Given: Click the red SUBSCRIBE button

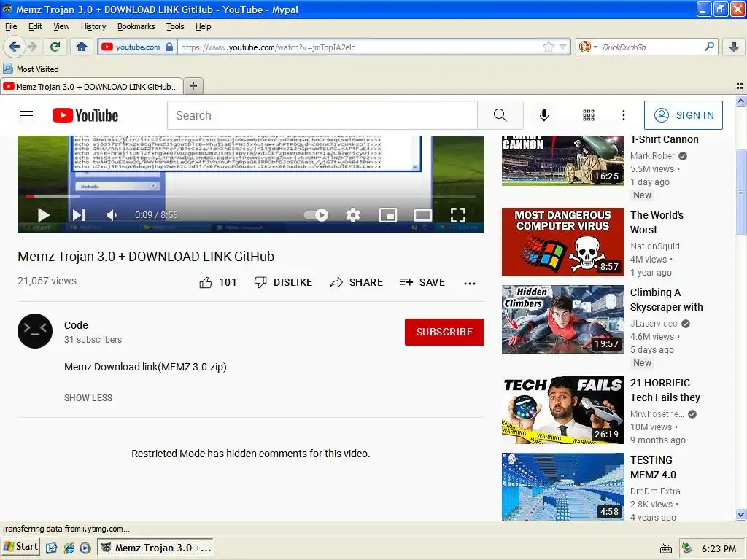Looking at the screenshot, I should [444, 332].
